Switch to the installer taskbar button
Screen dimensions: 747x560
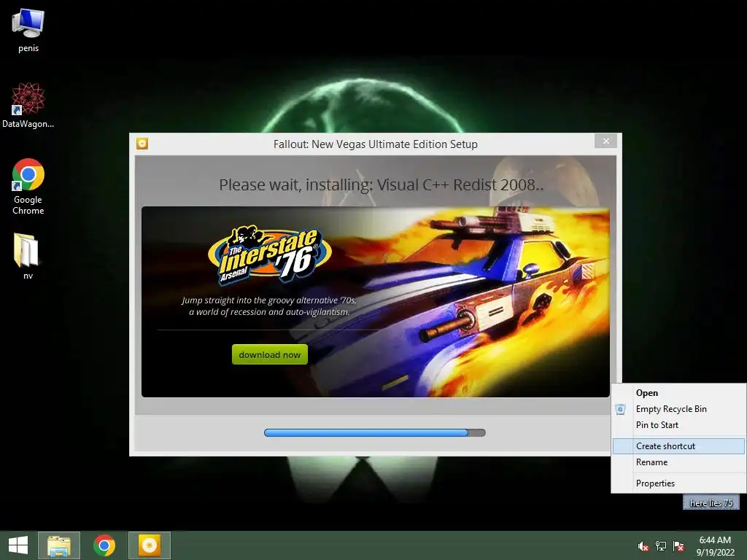click(149, 545)
